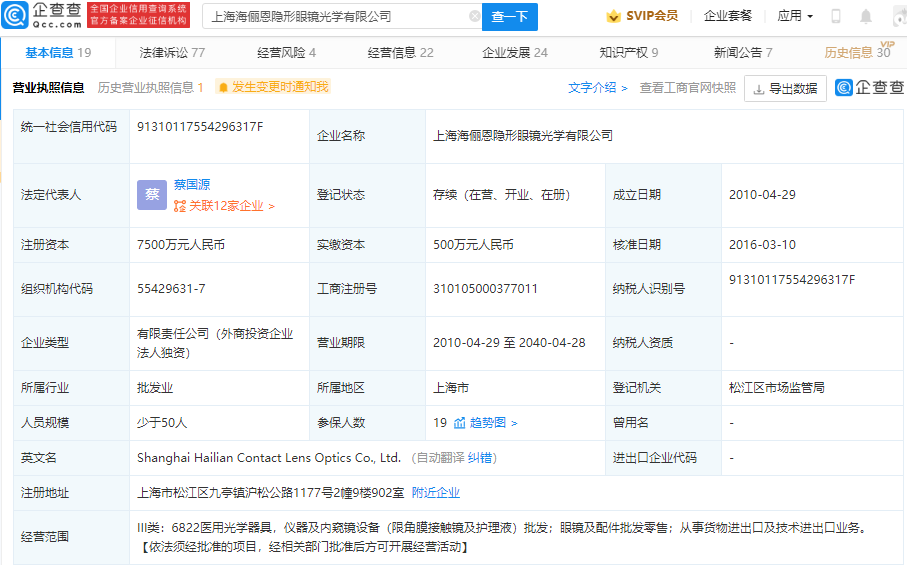This screenshot has width=907, height=565.
Task: Open the 新闻公告 7 tab
Action: 743,53
